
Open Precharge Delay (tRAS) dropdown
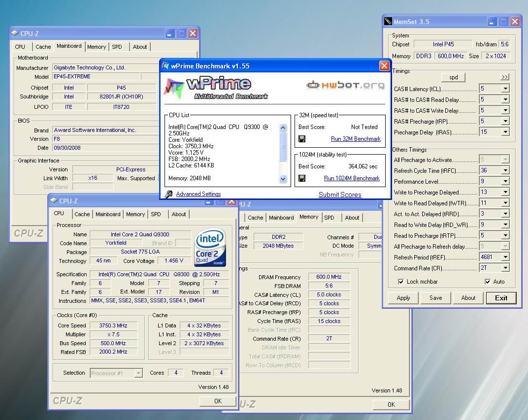pos(505,132)
